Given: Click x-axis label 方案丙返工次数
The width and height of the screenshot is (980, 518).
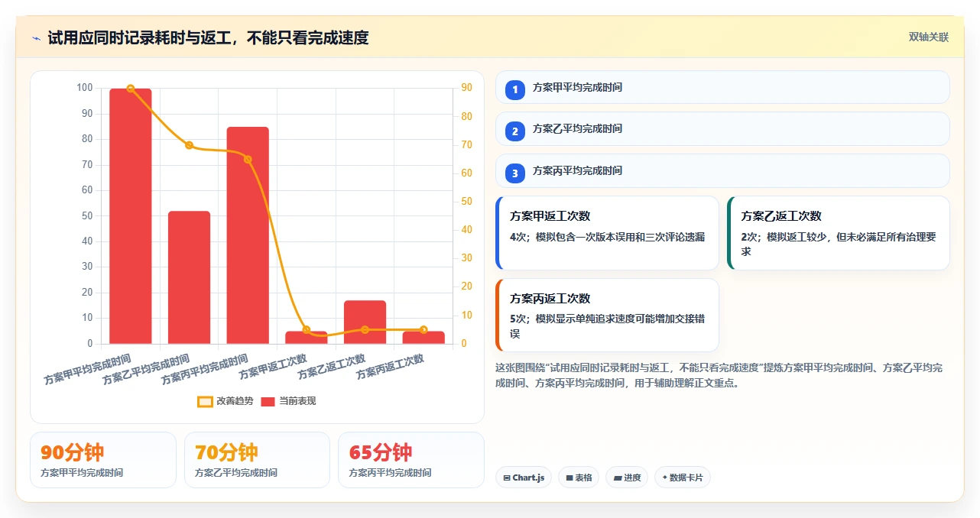Looking at the screenshot, I should coord(390,367).
